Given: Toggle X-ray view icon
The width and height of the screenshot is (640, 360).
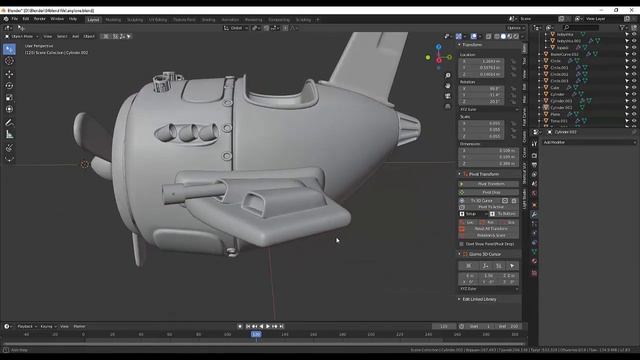Looking at the screenshot, I should click(x=488, y=36).
